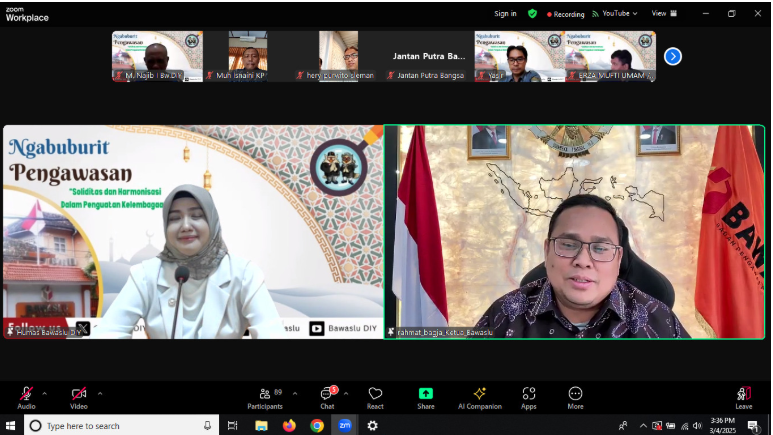Viewport: 773px width, 435px height.
Task: Open the React emoji menu
Action: coord(375,398)
